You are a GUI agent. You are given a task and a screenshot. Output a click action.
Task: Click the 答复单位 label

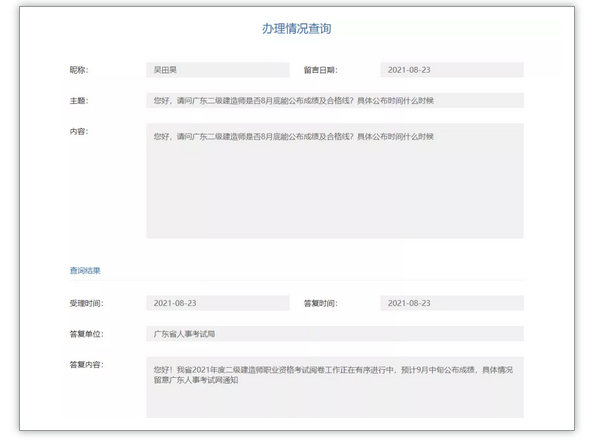coord(86,334)
